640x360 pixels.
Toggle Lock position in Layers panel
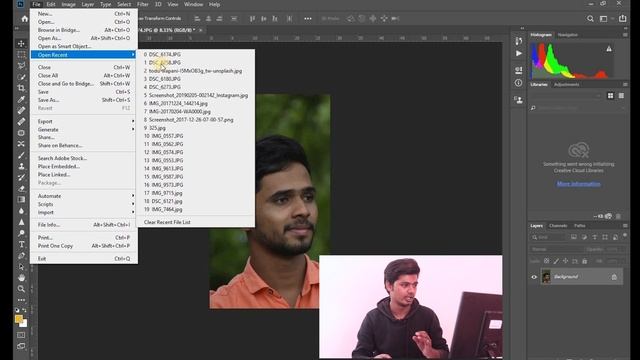565,261
